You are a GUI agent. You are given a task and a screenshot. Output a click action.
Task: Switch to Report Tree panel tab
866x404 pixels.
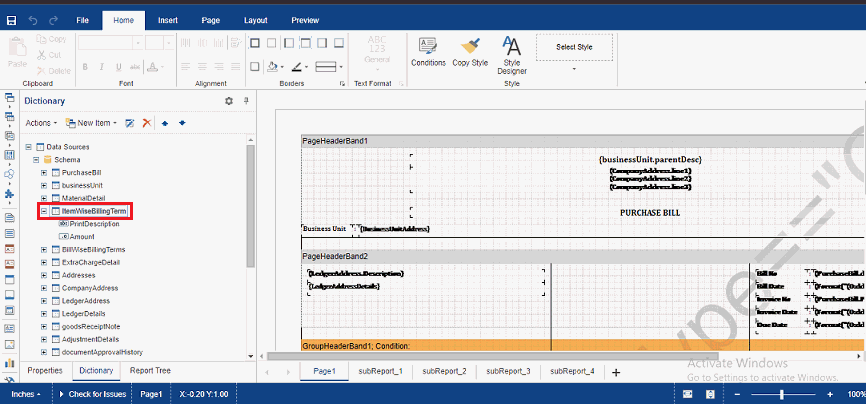click(150, 370)
